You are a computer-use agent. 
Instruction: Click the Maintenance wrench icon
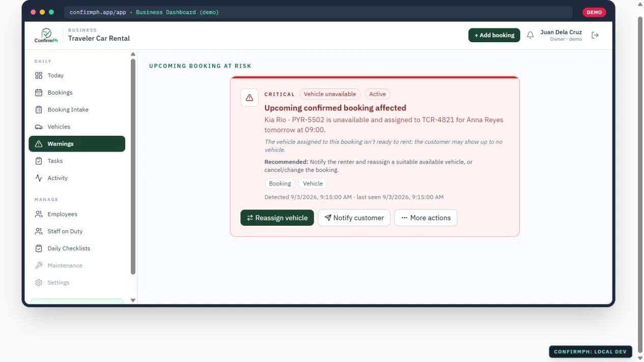[39, 265]
